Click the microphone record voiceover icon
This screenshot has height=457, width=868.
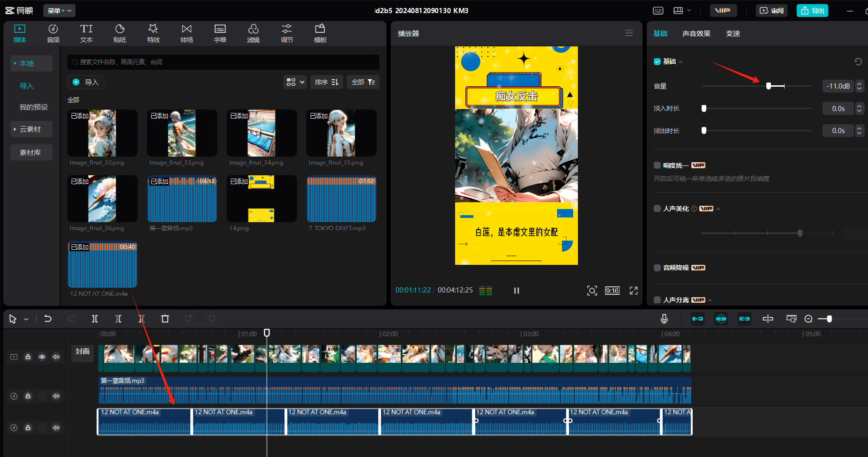pyautogui.click(x=664, y=319)
